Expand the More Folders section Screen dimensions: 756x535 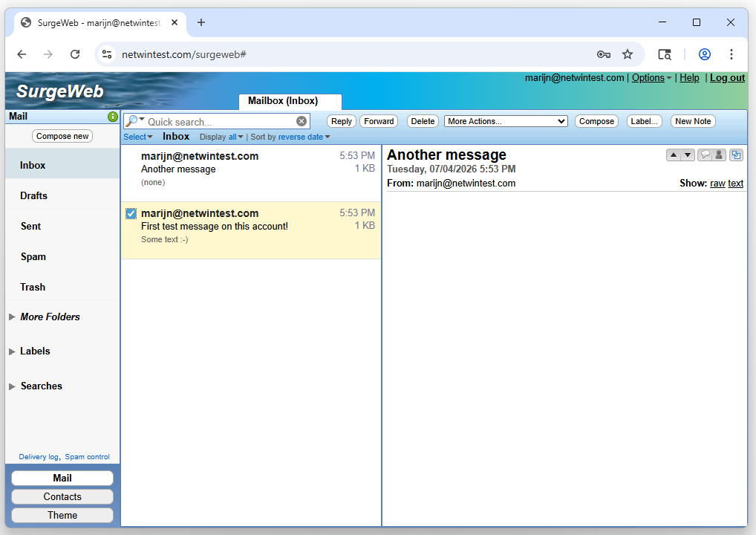(49, 317)
